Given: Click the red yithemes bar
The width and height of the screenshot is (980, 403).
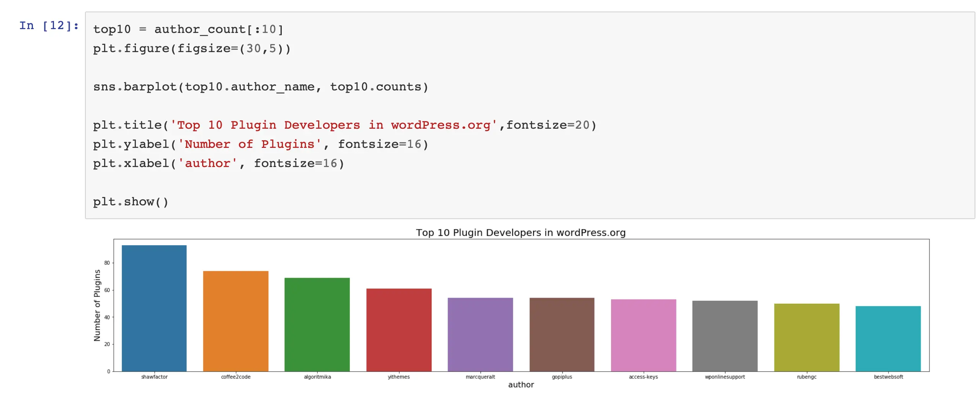Looking at the screenshot, I should (x=399, y=330).
